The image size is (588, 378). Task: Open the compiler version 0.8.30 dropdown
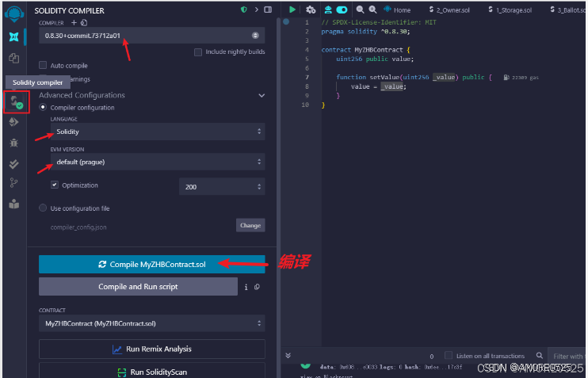click(x=152, y=36)
